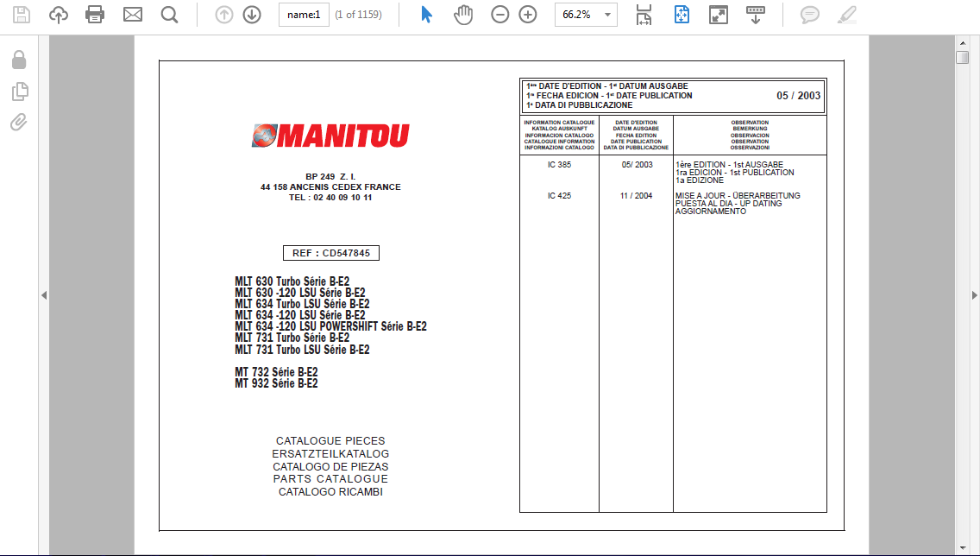Click the text MT 932 Série B-E2

276,383
